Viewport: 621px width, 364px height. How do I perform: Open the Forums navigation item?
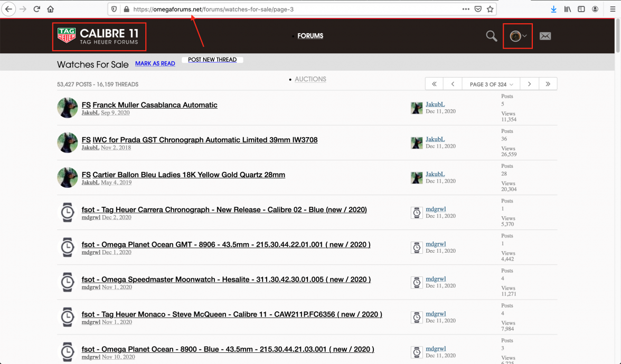[310, 36]
